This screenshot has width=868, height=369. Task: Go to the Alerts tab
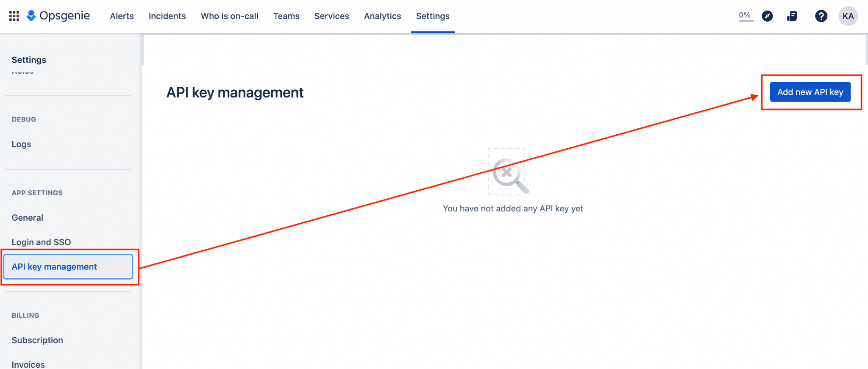[122, 16]
